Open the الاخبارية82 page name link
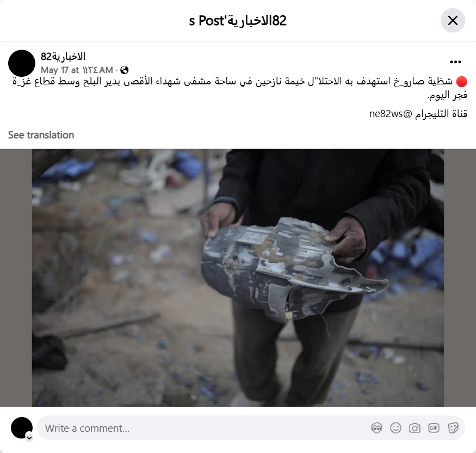 click(63, 57)
